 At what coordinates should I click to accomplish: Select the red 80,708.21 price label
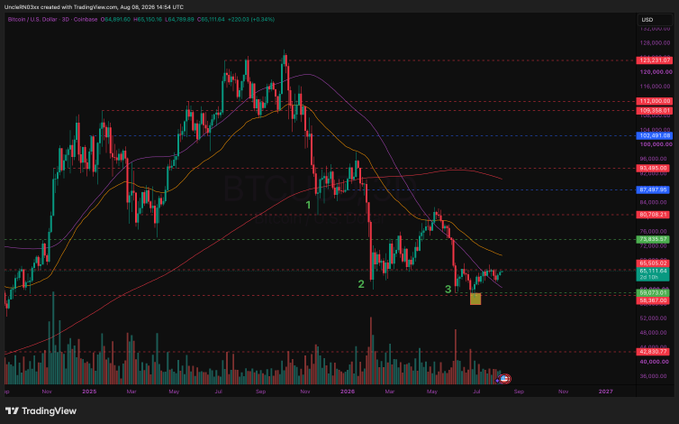pyautogui.click(x=653, y=214)
